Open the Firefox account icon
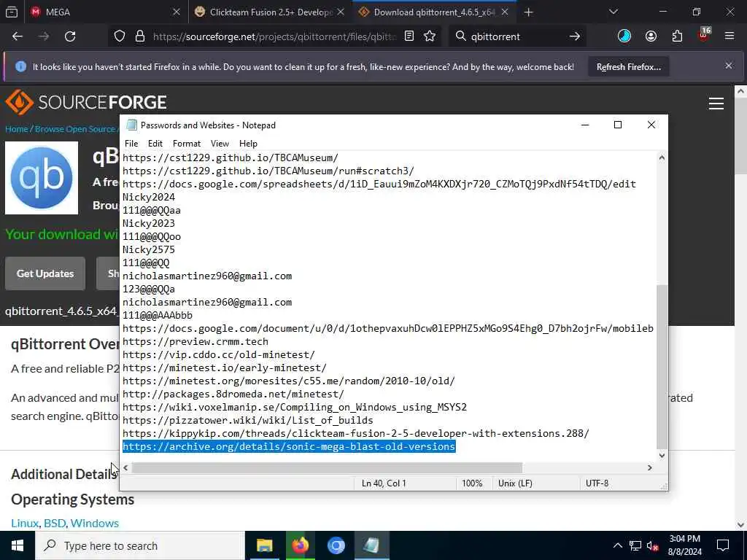The image size is (747, 560). 651,36
